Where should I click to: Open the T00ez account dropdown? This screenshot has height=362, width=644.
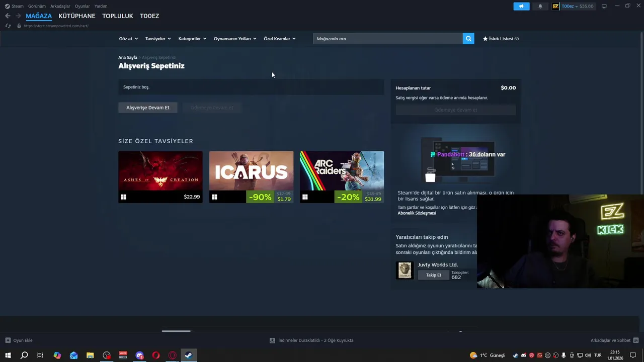point(570,6)
